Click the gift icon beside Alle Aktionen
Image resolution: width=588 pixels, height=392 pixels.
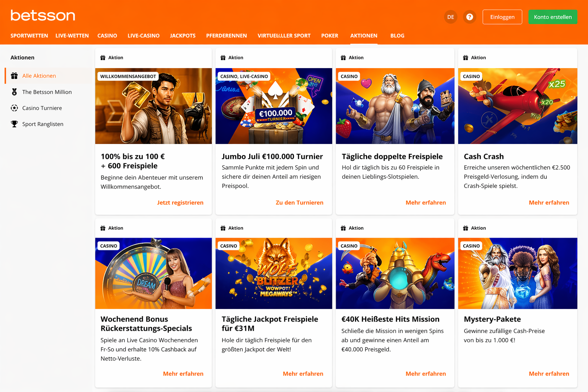coord(15,75)
